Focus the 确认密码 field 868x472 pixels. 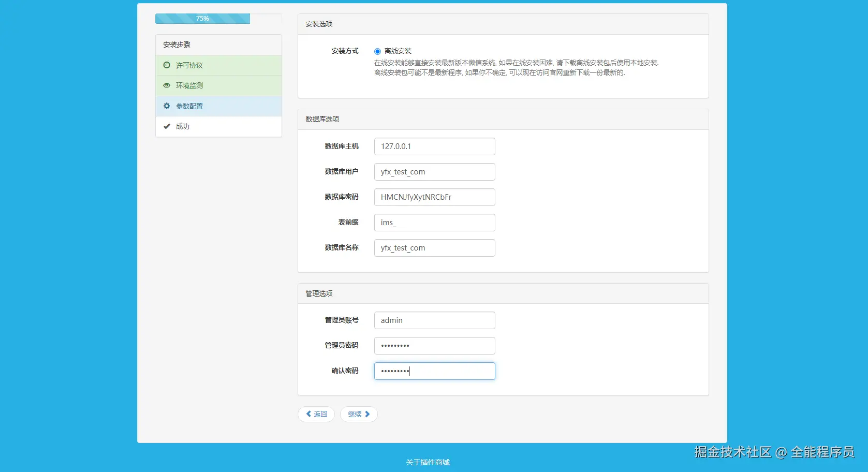[x=435, y=371]
